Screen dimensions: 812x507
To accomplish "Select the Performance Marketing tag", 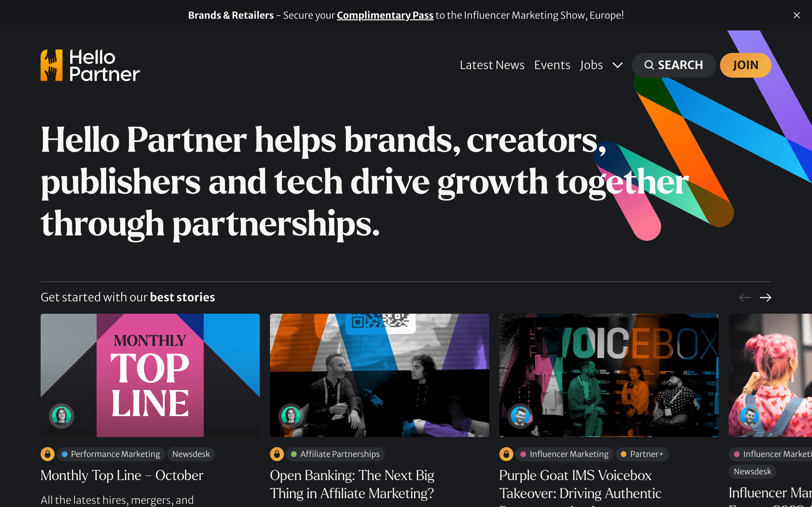I will coord(111,454).
